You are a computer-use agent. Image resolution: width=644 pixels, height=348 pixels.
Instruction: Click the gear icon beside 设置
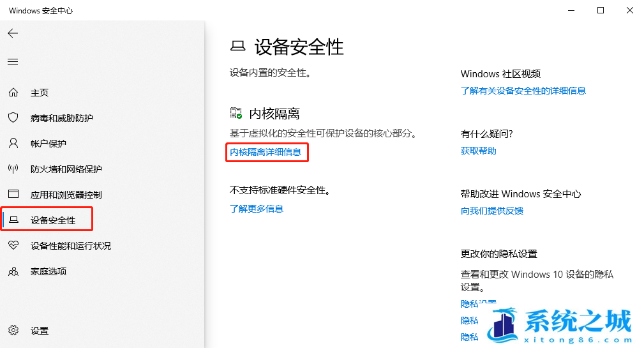point(13,330)
